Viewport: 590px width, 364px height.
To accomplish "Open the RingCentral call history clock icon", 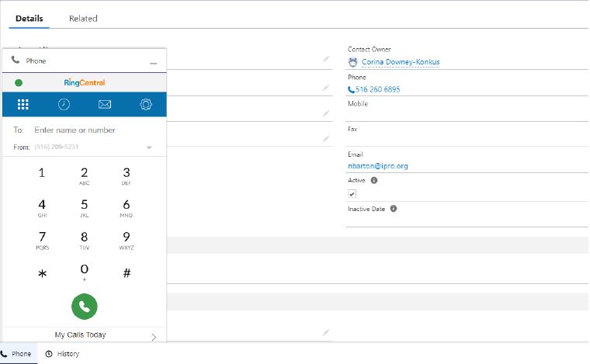I will coord(64,104).
